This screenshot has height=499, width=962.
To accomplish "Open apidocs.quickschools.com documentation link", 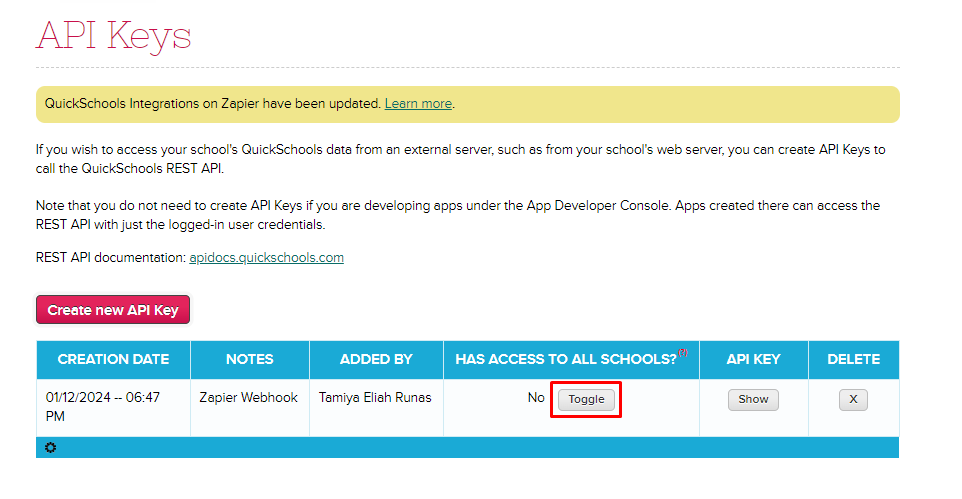I will click(266, 258).
